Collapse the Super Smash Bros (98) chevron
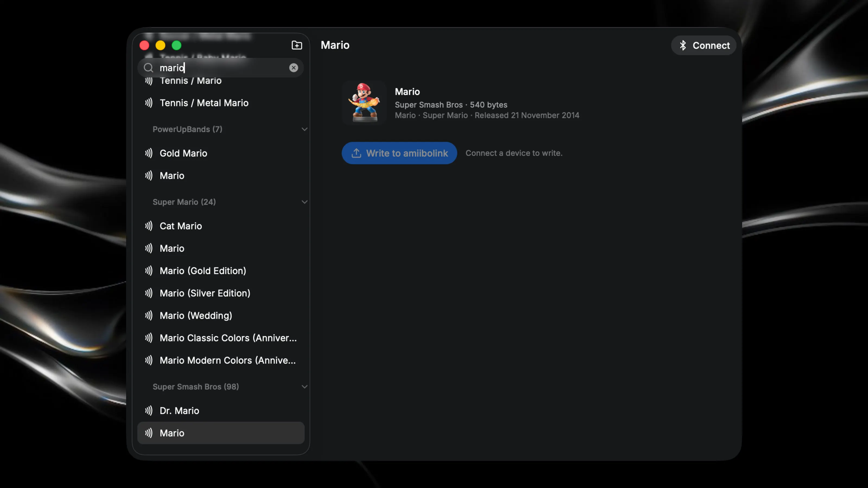Viewport: 868px width, 488px height. click(x=304, y=387)
